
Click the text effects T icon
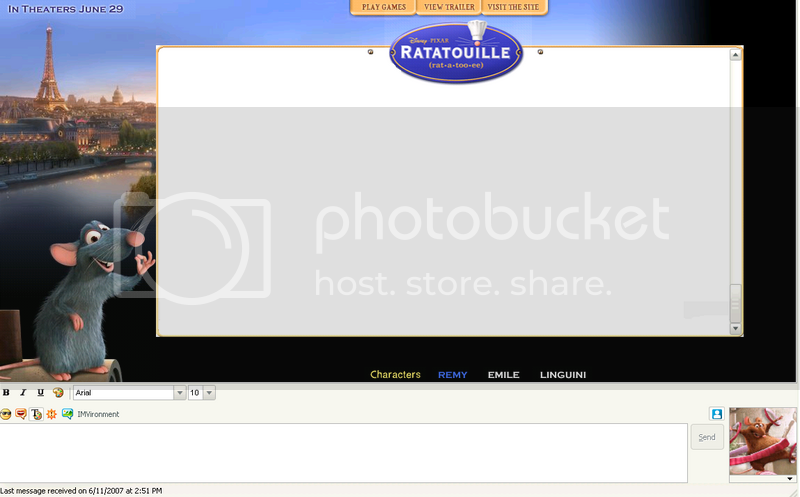point(36,414)
